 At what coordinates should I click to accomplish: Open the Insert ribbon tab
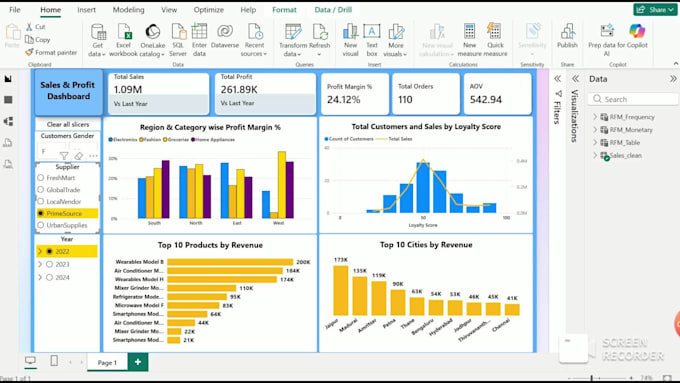tap(86, 10)
